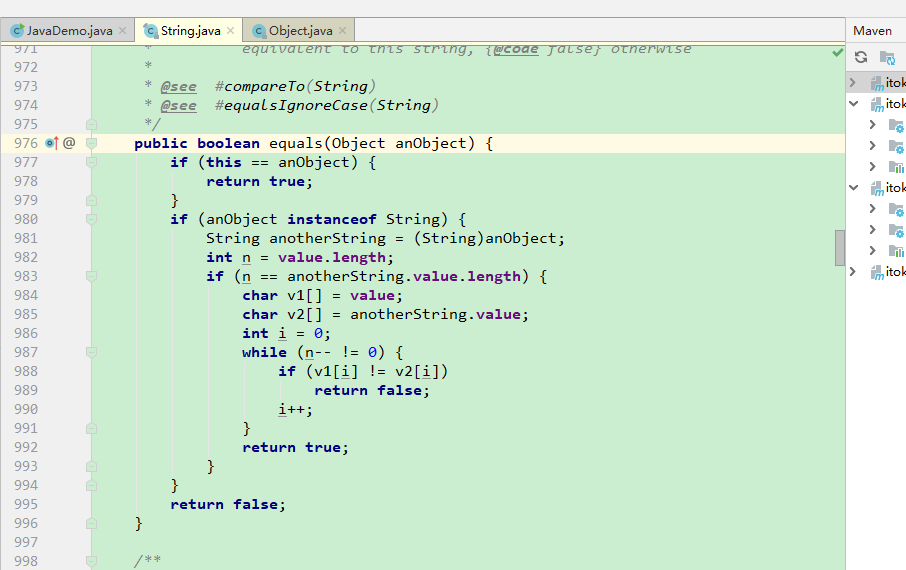Click 'v1[i] != v2[i]' condition on line 988
Screen dimensions: 906x570
click(377, 372)
